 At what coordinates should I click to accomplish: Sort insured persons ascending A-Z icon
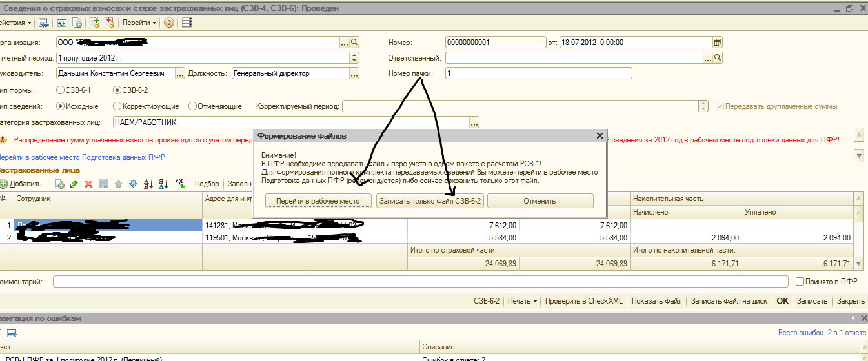tap(146, 184)
